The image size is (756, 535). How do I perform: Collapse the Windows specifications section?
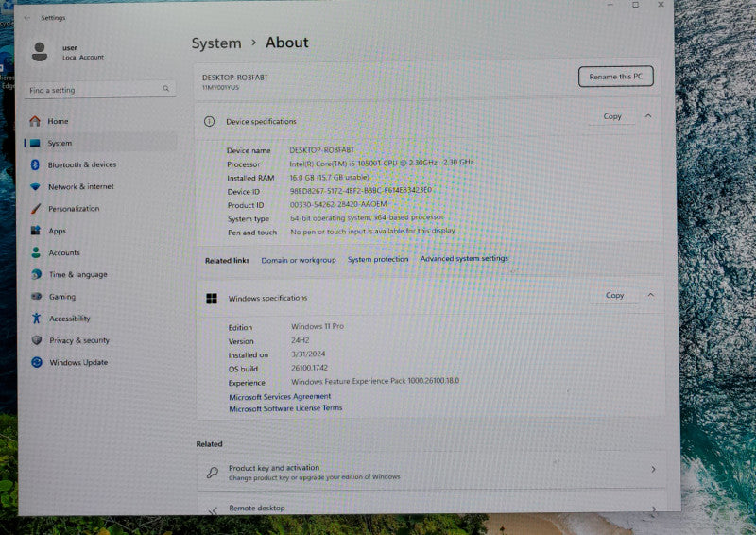tap(651, 295)
